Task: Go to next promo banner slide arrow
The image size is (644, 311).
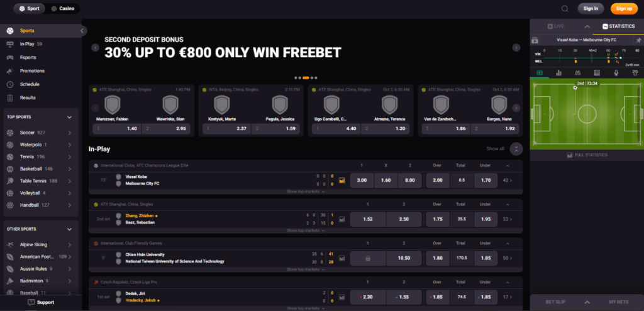Action: (516, 48)
